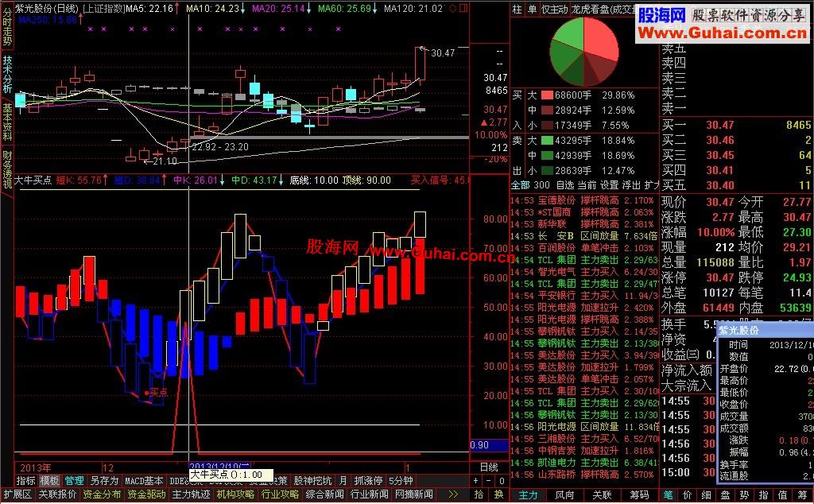Open the 行业攻略 tab
814x504 pixels.
click(281, 494)
